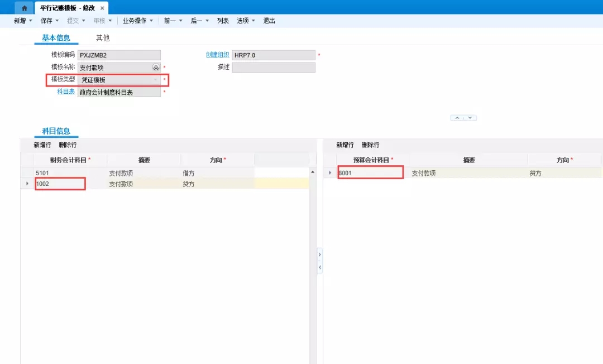603x364 pixels.
Task: Open the 新增 dropdown menu
Action: (23, 21)
